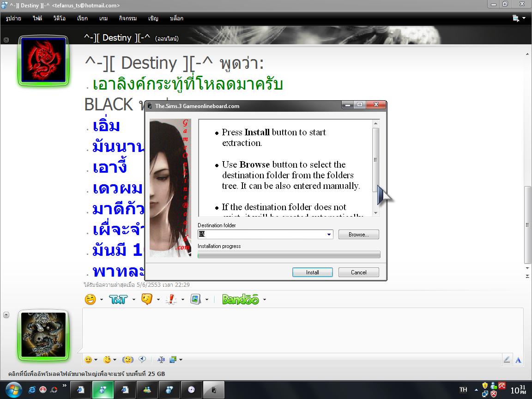Click the network computers tray icon

coord(485,394)
